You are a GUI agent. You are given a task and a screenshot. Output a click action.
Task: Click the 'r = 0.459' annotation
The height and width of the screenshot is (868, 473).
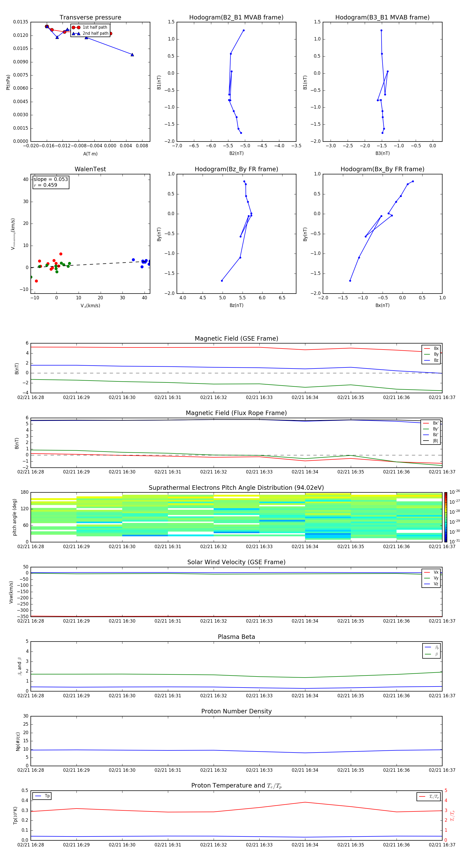coord(45,185)
